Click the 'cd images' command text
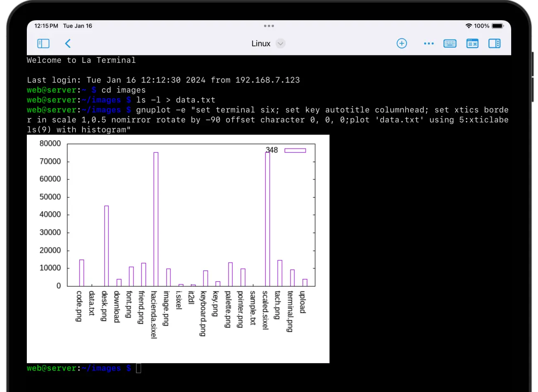The image size is (538, 392). tap(123, 90)
